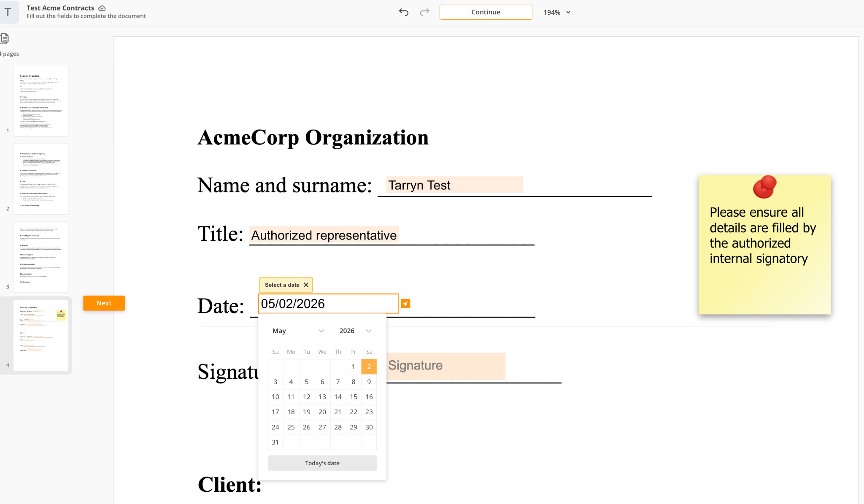Select page 2 thumbnail
This screenshot has height=504, width=864.
tap(40, 179)
